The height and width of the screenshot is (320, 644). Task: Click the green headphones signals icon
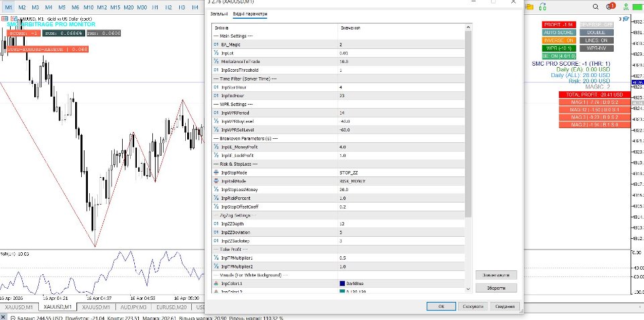[543, 7]
